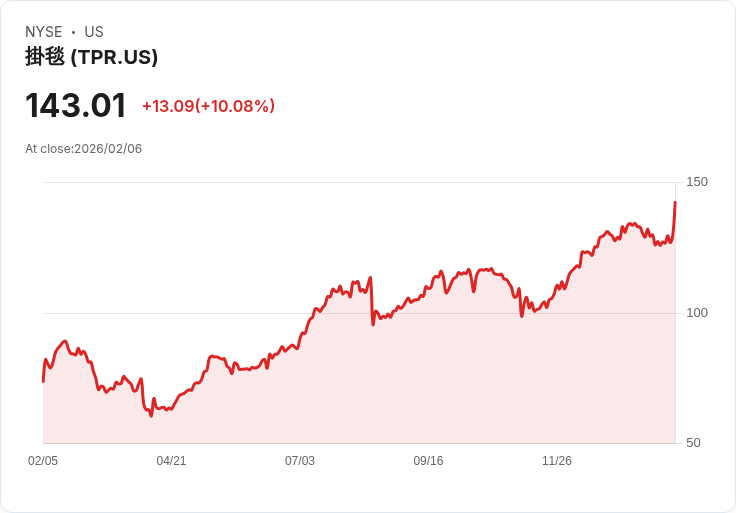Open the 掛毯 (TPR.US) stock title
Screen dimensions: 736x513
(91, 57)
